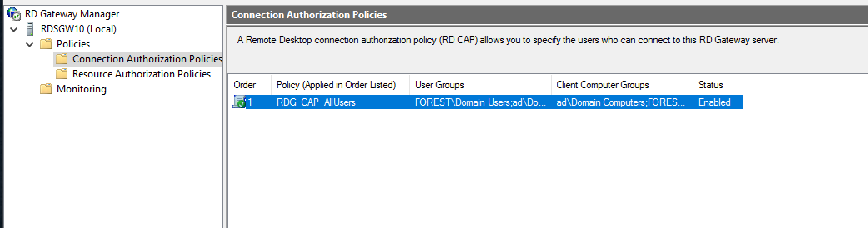Click the Connection Authorization Policies folder icon
The width and height of the screenshot is (868, 228).
62,59
